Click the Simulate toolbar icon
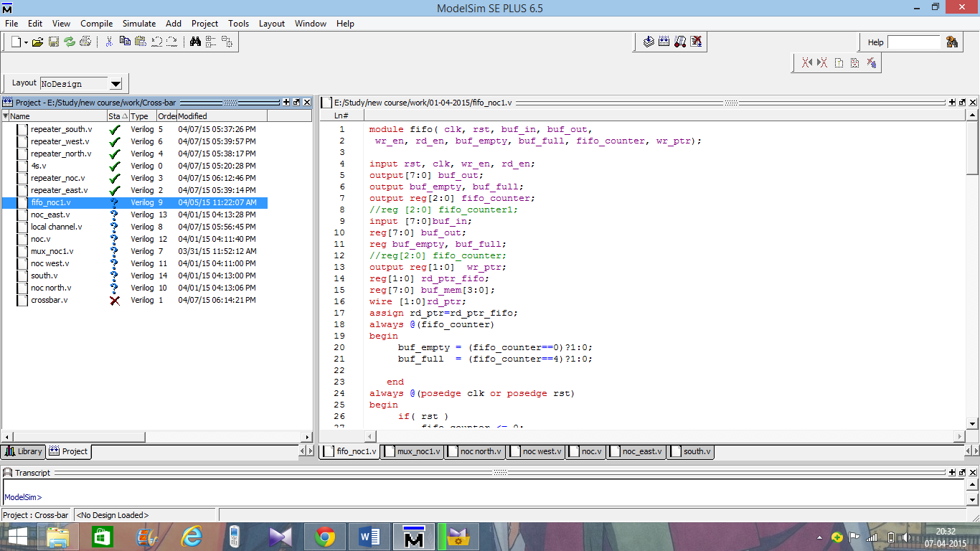This screenshot has width=980, height=551. 680,42
